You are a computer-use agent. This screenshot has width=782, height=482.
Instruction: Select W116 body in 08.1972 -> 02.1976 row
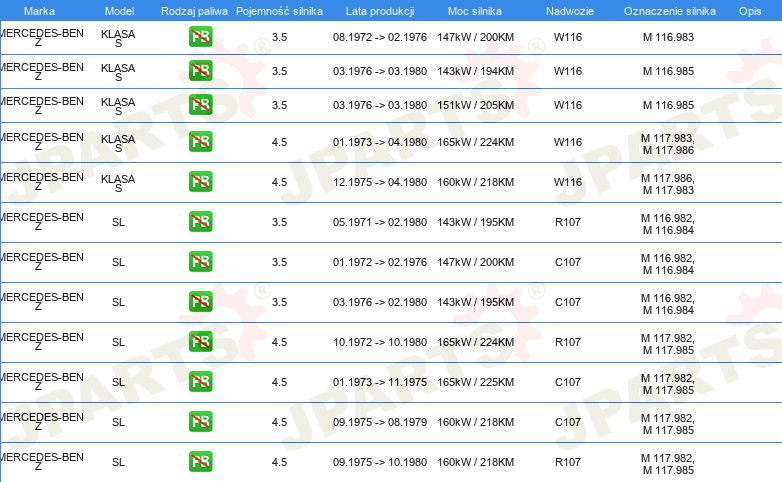(568, 37)
